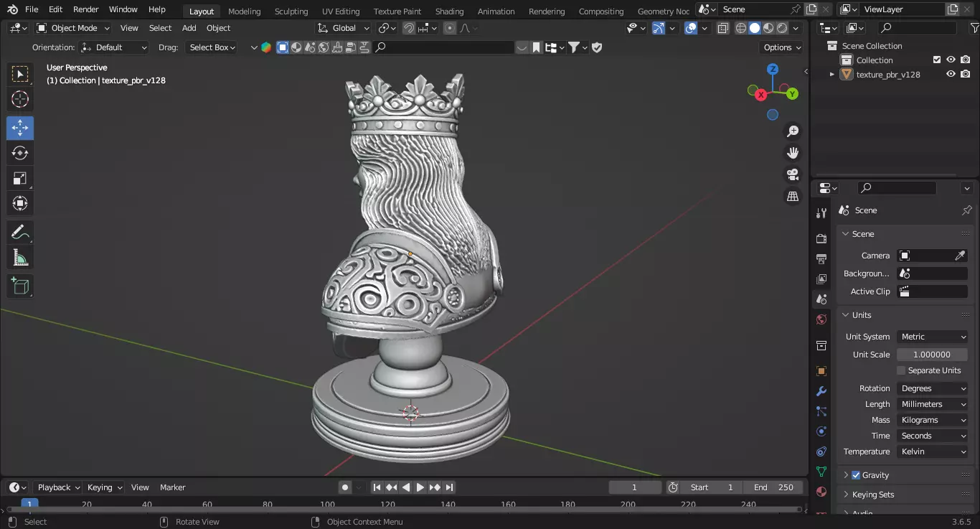
Task: Click the camera eyedropper icon
Action: 960,256
